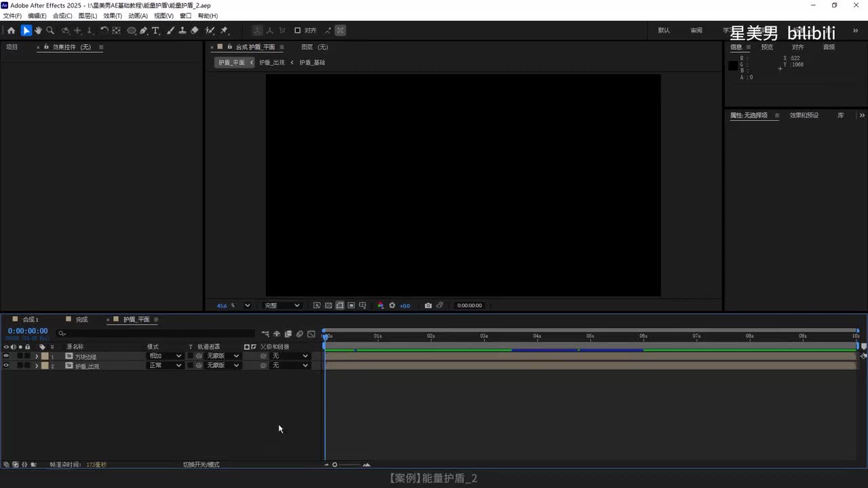Image resolution: width=868 pixels, height=488 pixels.
Task: Open parent link dropdown for 方块边缘
Action: click(290, 356)
